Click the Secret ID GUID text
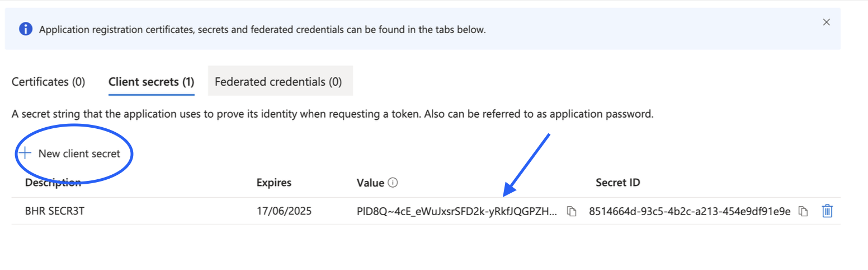This screenshot has height=270, width=868. point(690,211)
